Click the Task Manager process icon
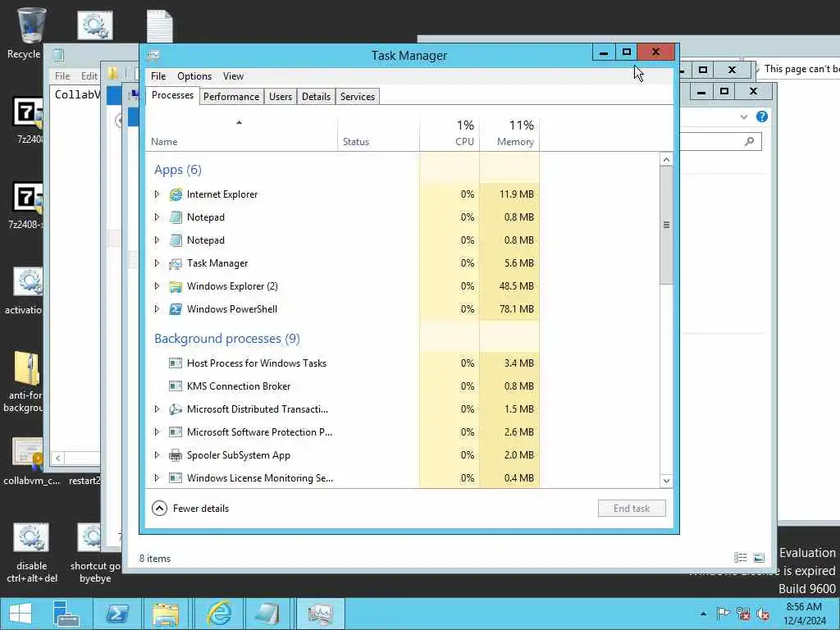This screenshot has width=840, height=630. tap(176, 263)
